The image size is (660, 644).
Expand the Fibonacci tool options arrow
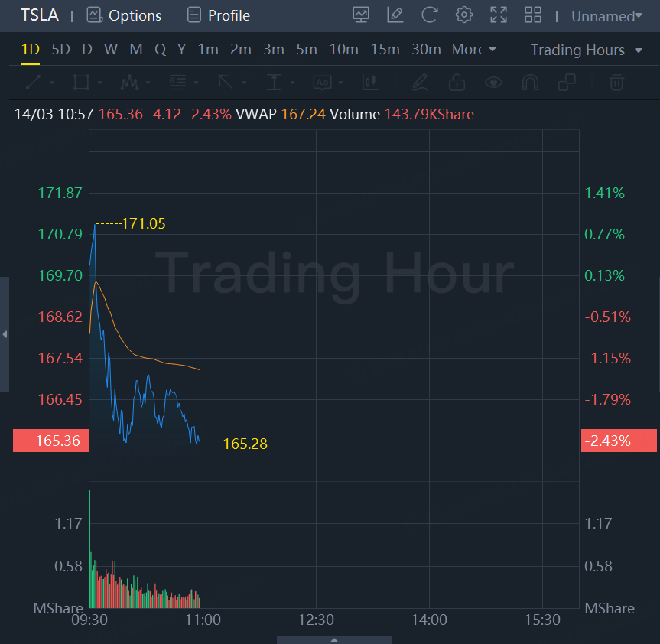[196, 83]
